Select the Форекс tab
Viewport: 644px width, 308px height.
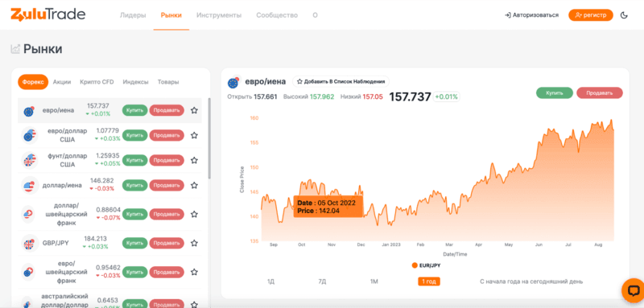[x=33, y=81]
